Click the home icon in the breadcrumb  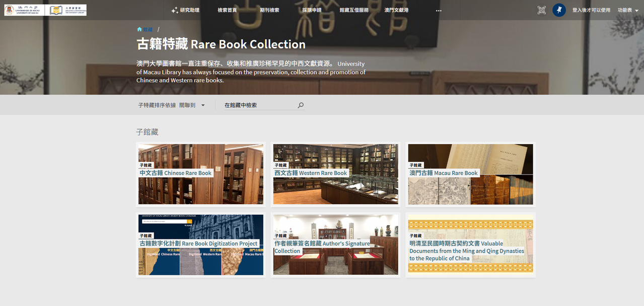tap(139, 29)
